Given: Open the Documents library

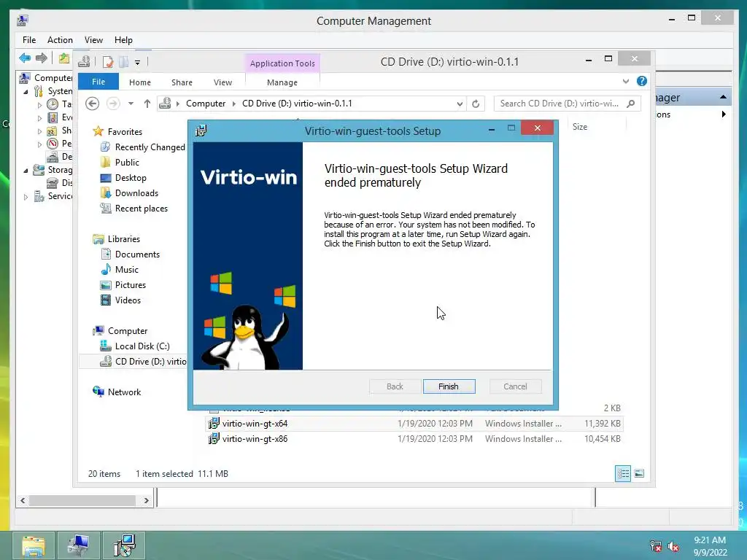Looking at the screenshot, I should [130, 254].
